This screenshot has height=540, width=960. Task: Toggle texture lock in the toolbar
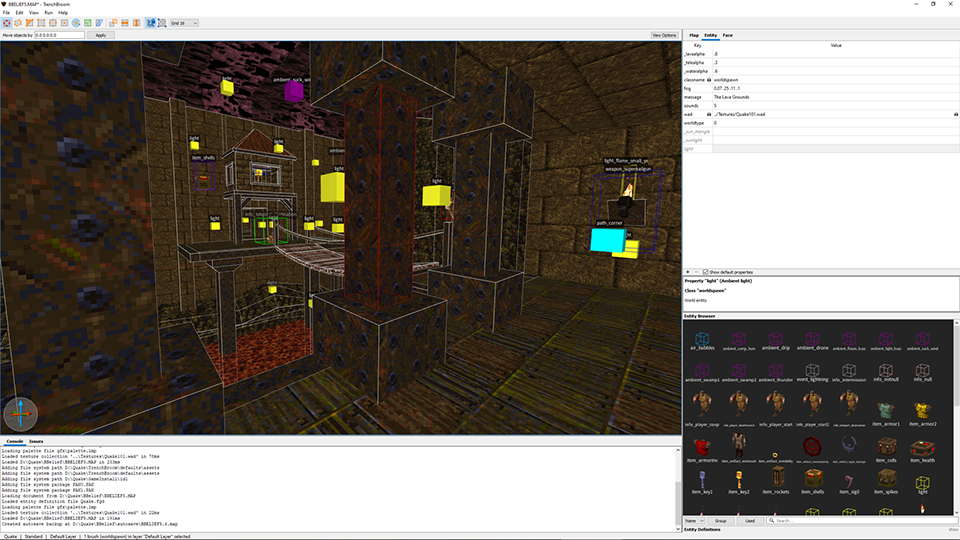pyautogui.click(x=151, y=23)
